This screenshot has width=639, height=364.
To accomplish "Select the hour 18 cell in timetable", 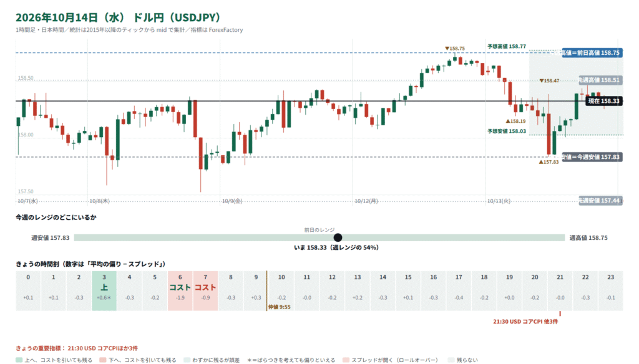I will [484, 290].
